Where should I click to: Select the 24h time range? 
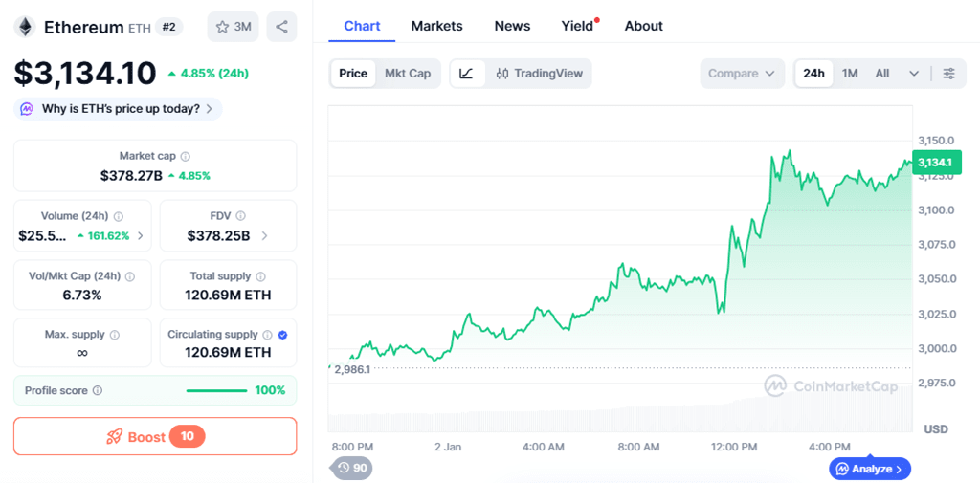[x=813, y=74]
